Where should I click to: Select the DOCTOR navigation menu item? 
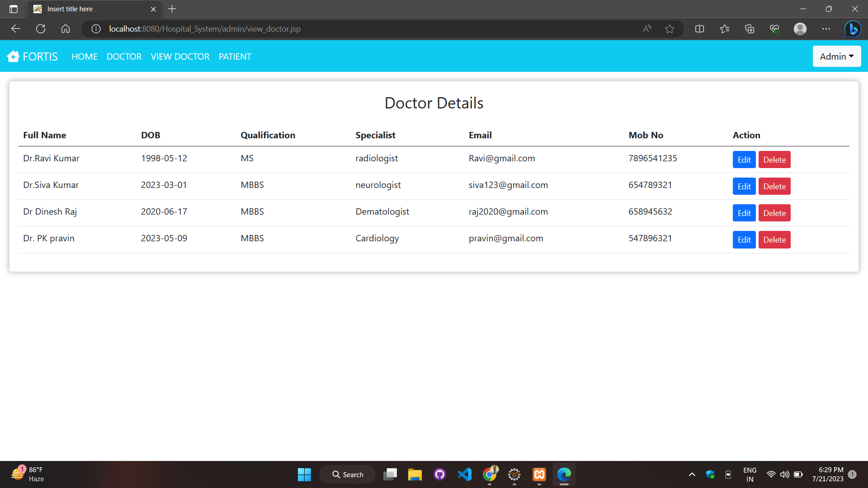pos(124,56)
